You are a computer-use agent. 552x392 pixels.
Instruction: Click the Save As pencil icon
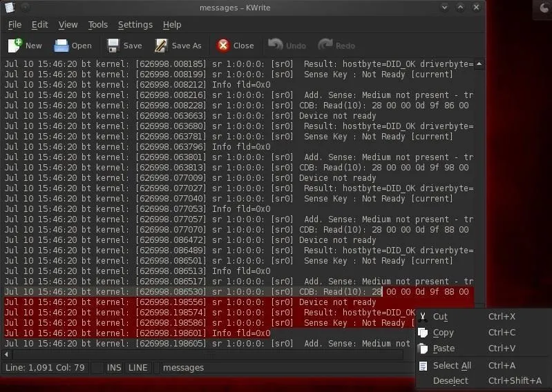tap(161, 46)
